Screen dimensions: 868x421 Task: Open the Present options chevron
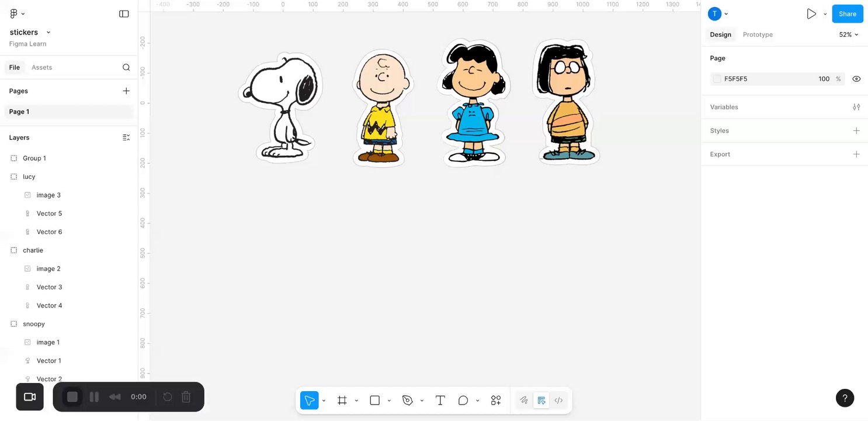pyautogui.click(x=825, y=13)
